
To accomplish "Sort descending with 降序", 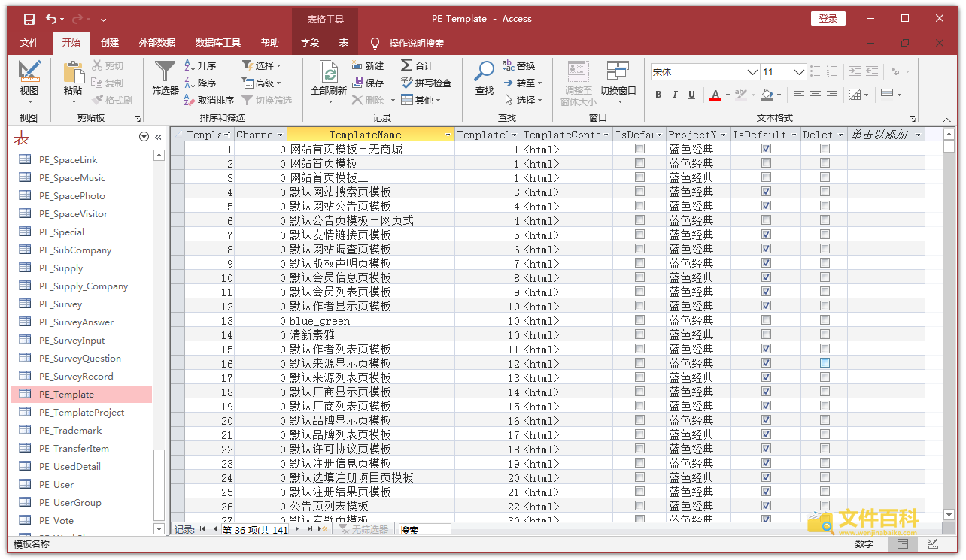I will tap(201, 83).
